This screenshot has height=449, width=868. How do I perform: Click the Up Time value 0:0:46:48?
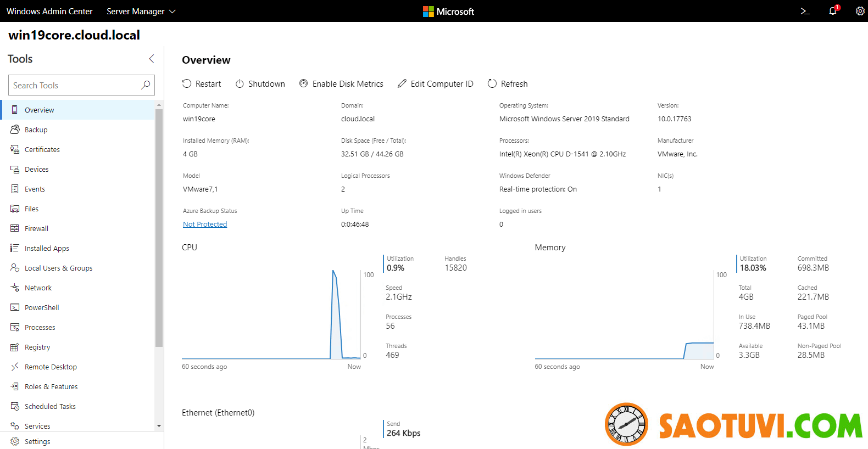click(x=355, y=224)
